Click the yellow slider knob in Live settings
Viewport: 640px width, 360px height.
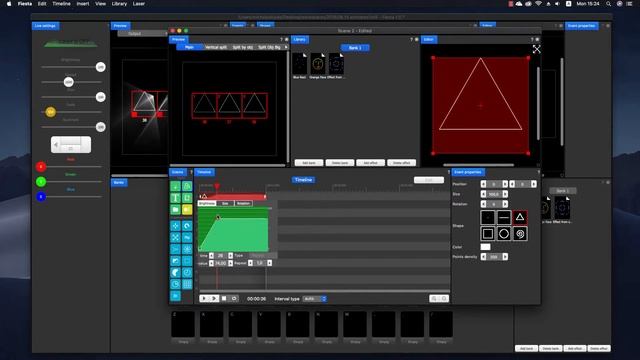click(51, 112)
